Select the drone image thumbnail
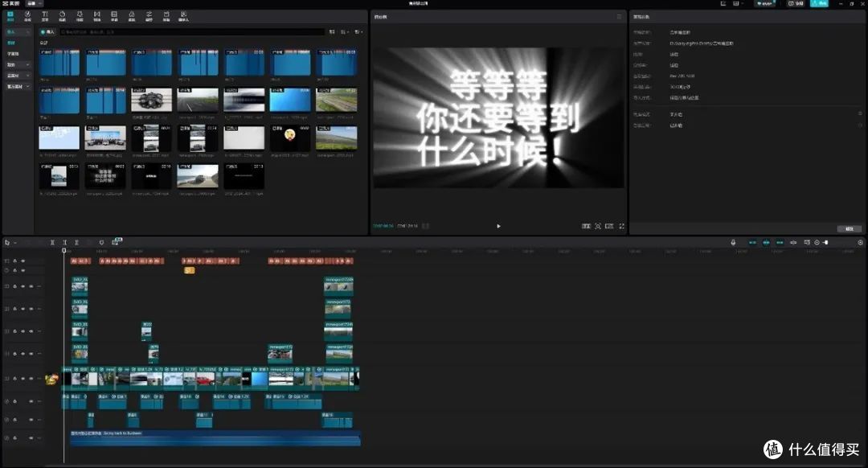Screen dimensions: 868x468 [x=152, y=100]
